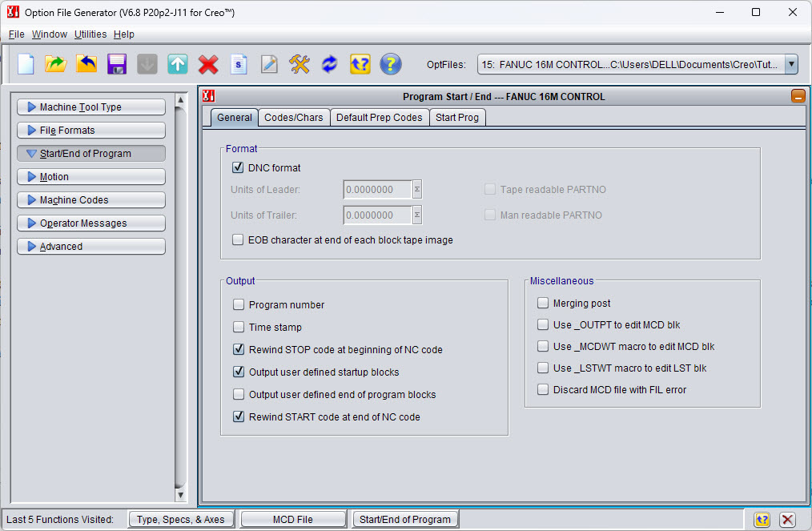Go to Type, Specs, & Axes function
This screenshot has width=812, height=531.
click(x=181, y=520)
